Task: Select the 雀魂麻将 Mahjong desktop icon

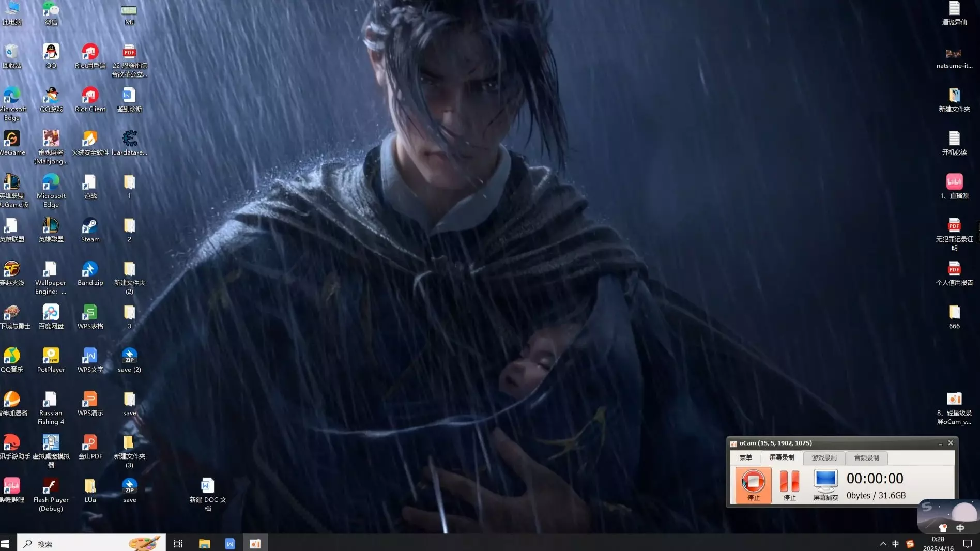Action: tap(51, 147)
